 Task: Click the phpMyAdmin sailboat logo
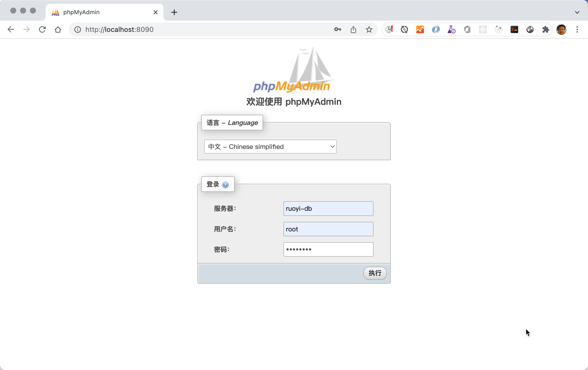pos(294,70)
